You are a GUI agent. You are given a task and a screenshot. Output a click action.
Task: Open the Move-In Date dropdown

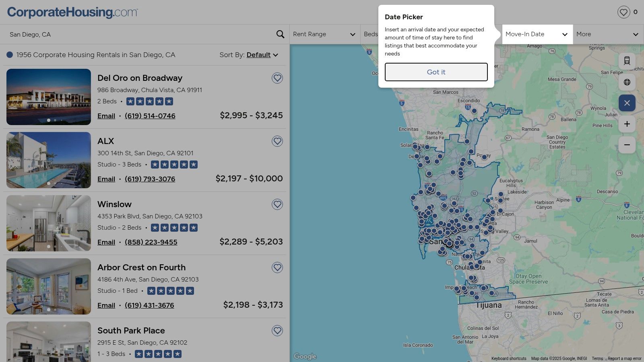tap(537, 34)
